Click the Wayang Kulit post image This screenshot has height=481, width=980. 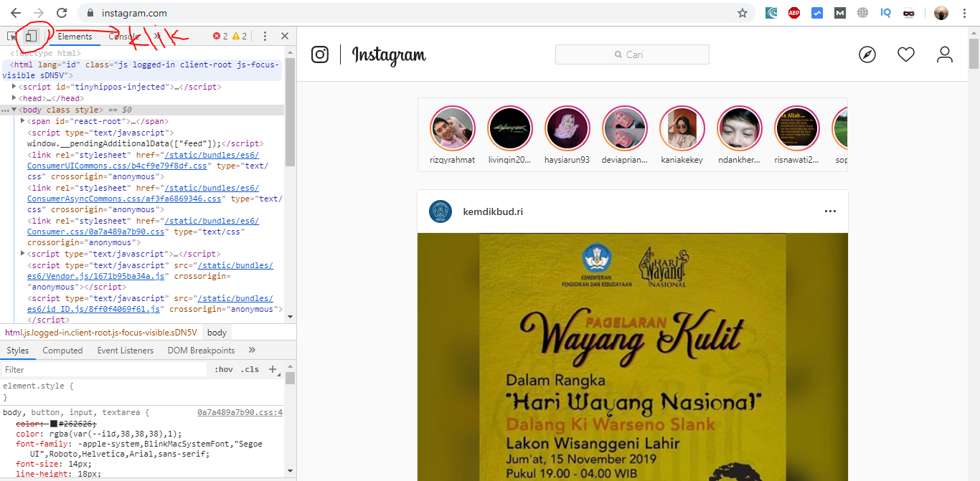tap(633, 357)
